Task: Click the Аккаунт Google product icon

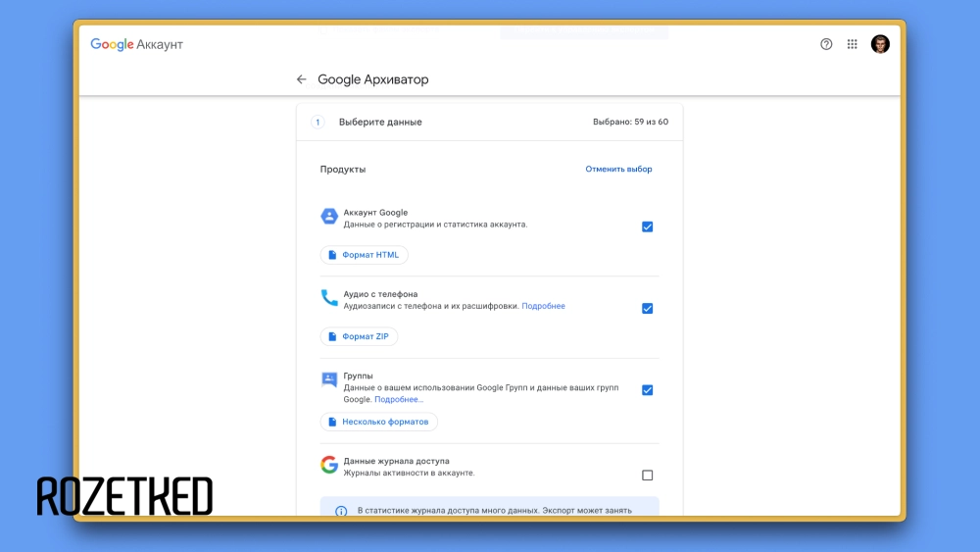Action: point(329,217)
